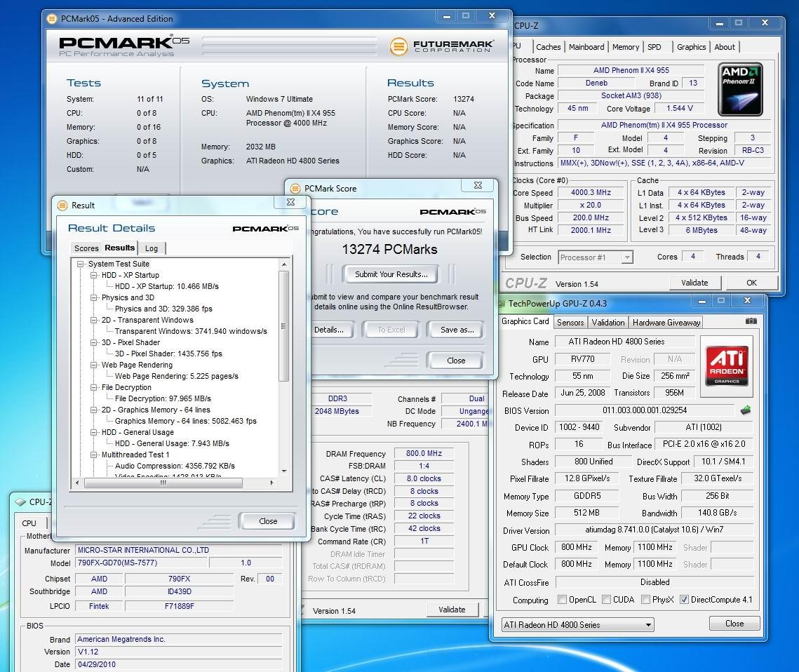Click the CPU-Z bottom window title icon
This screenshot has height=672, width=799.
(x=20, y=502)
